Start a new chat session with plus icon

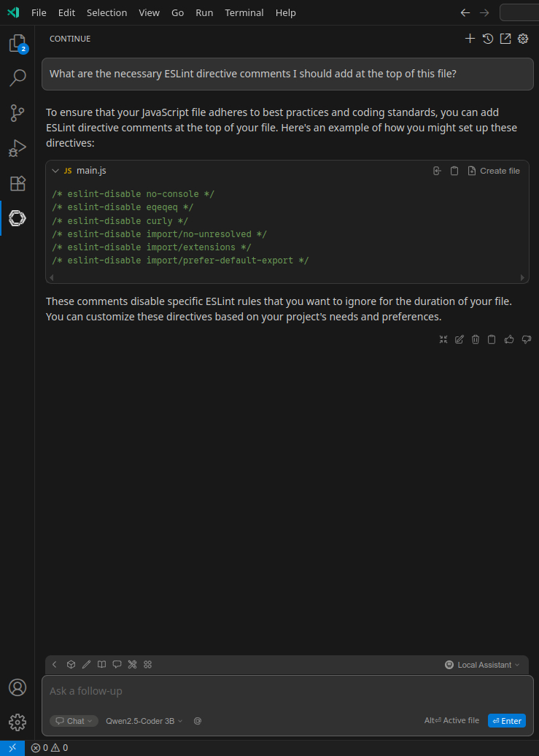(x=470, y=39)
